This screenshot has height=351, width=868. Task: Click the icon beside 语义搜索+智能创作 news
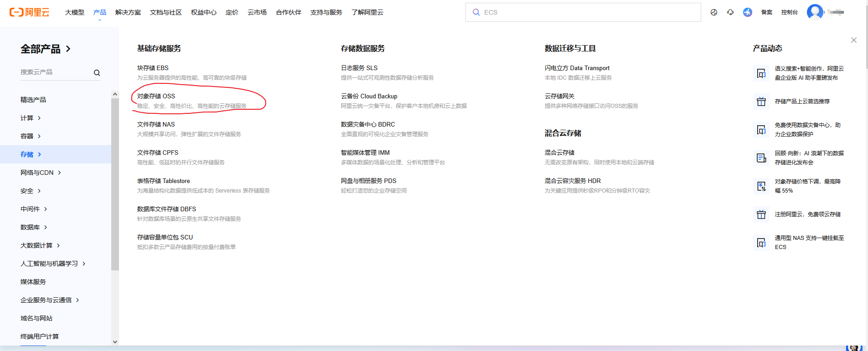761,73
